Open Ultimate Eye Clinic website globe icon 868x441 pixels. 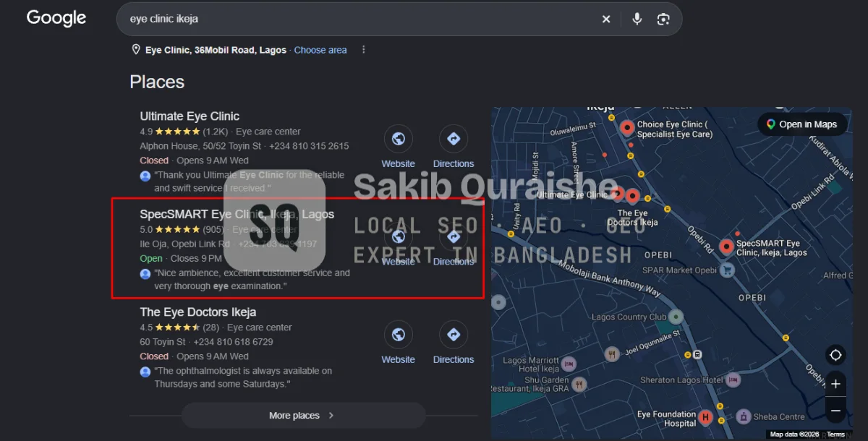coord(398,138)
